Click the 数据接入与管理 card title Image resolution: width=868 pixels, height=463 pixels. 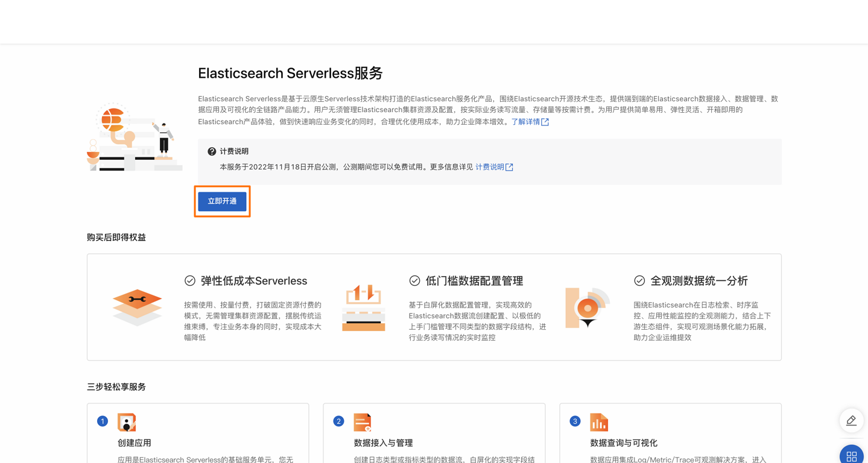click(x=383, y=443)
